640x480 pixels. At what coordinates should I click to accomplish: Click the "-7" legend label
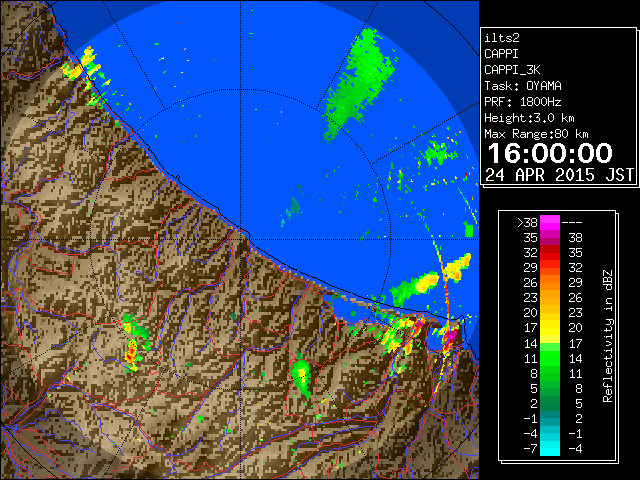(x=530, y=449)
